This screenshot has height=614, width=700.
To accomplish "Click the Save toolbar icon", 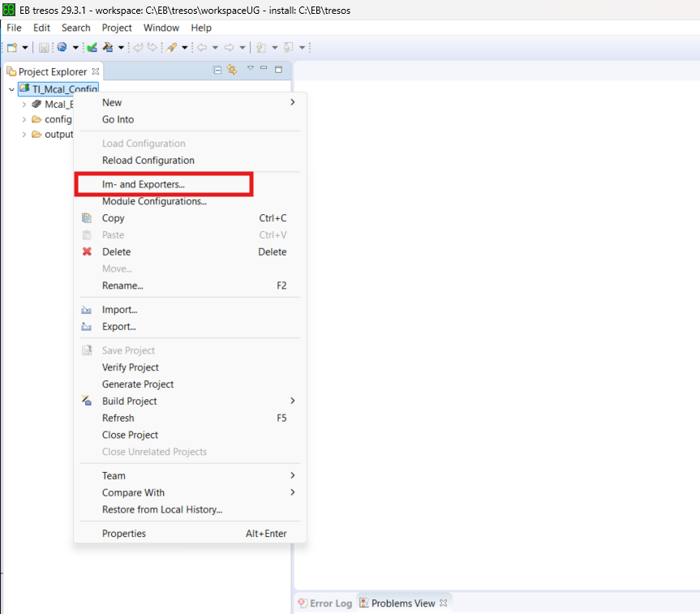I will click(x=45, y=47).
